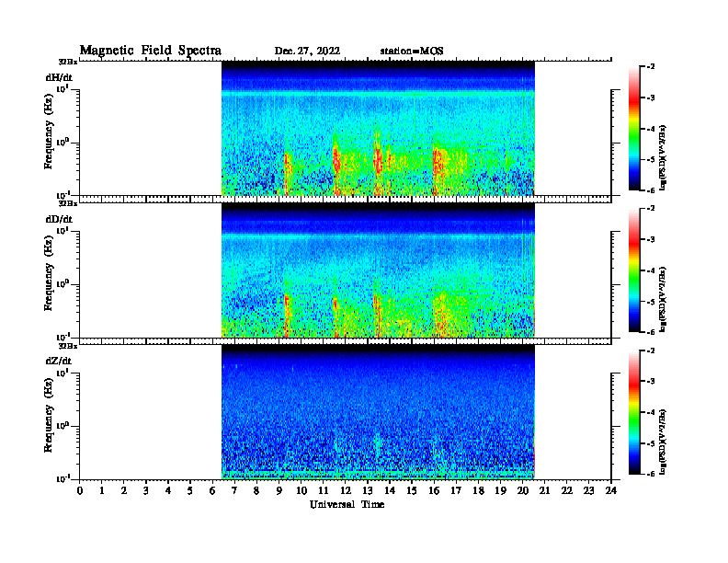The width and height of the screenshot is (728, 563).
Task: Click hour 12 on the time axis
Action: point(345,491)
